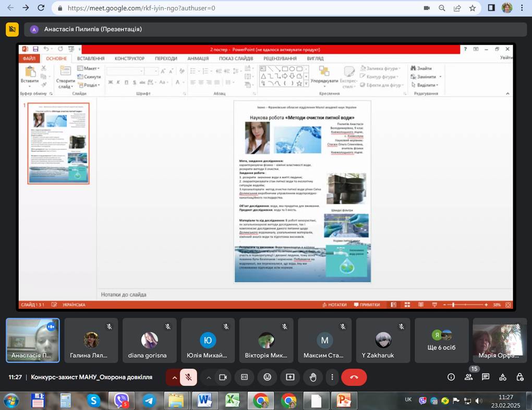Expand video settings arrow beside camera
The width and height of the screenshot is (532, 410).
(209, 377)
